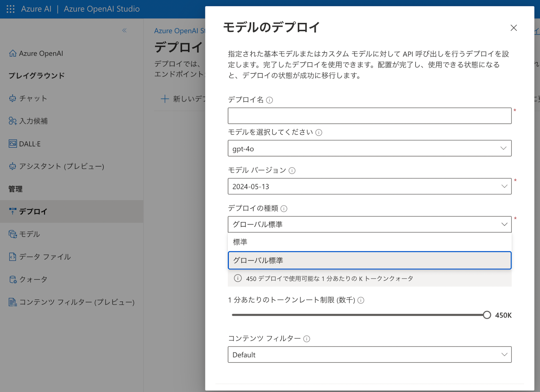Close the モデルのデプロイ dialog

coord(513,28)
